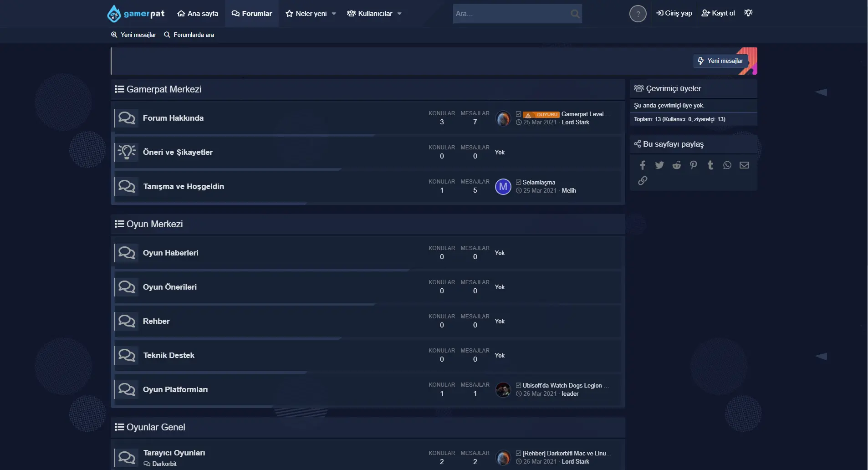Click the Gamerpat logo
This screenshot has width=868, height=470.
(x=136, y=14)
